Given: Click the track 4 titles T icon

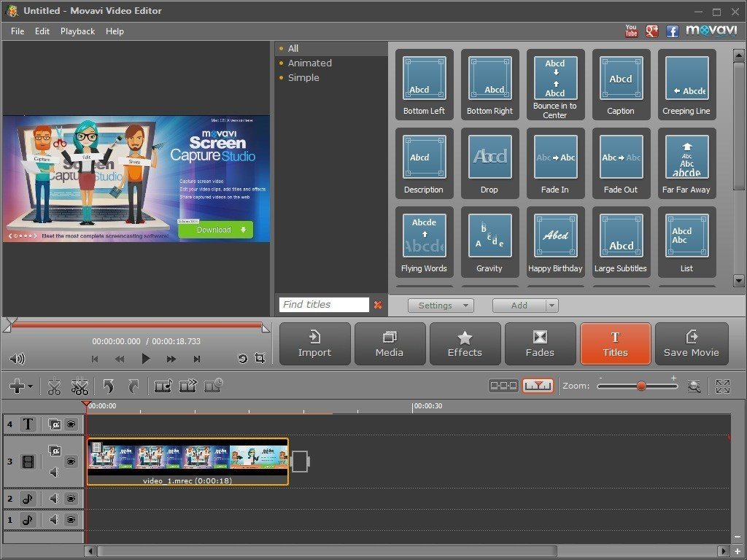Looking at the screenshot, I should (28, 424).
